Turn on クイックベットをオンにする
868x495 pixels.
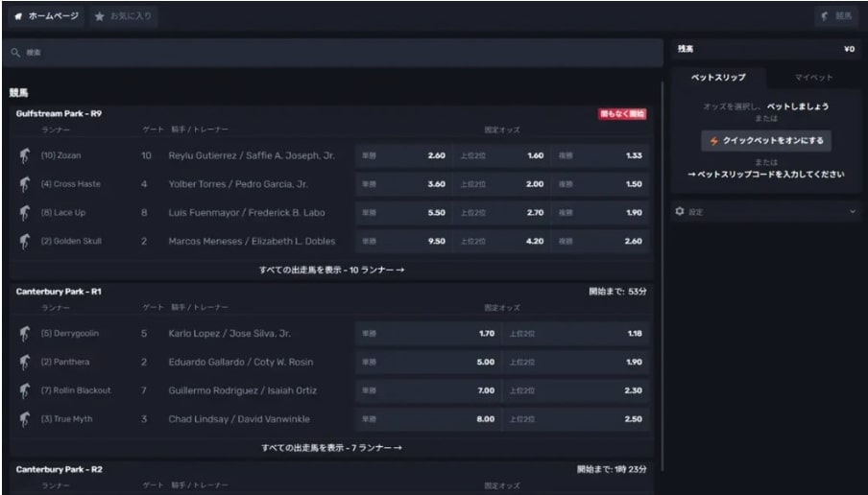coord(766,141)
